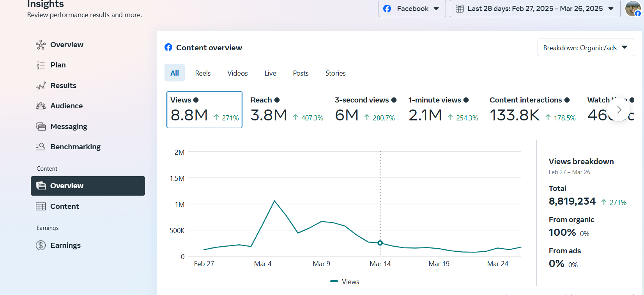The height and width of the screenshot is (295, 644).
Task: Click the 1-minute views info icon
Action: coord(466,100)
